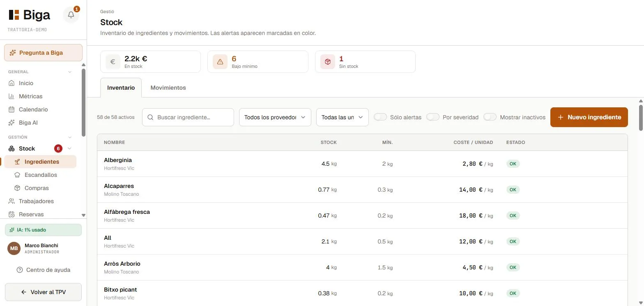Open the Alfàbrega fresca ingredient row
This screenshot has width=644, height=306.
point(362,216)
